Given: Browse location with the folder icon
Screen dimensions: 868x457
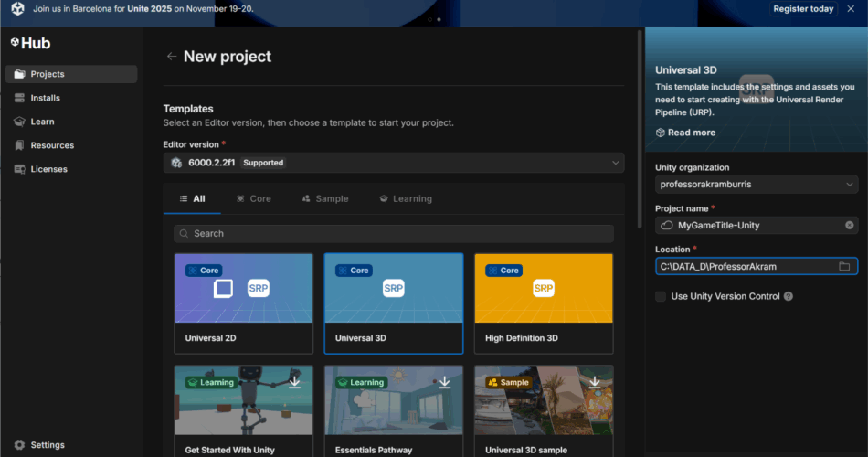Looking at the screenshot, I should [844, 267].
